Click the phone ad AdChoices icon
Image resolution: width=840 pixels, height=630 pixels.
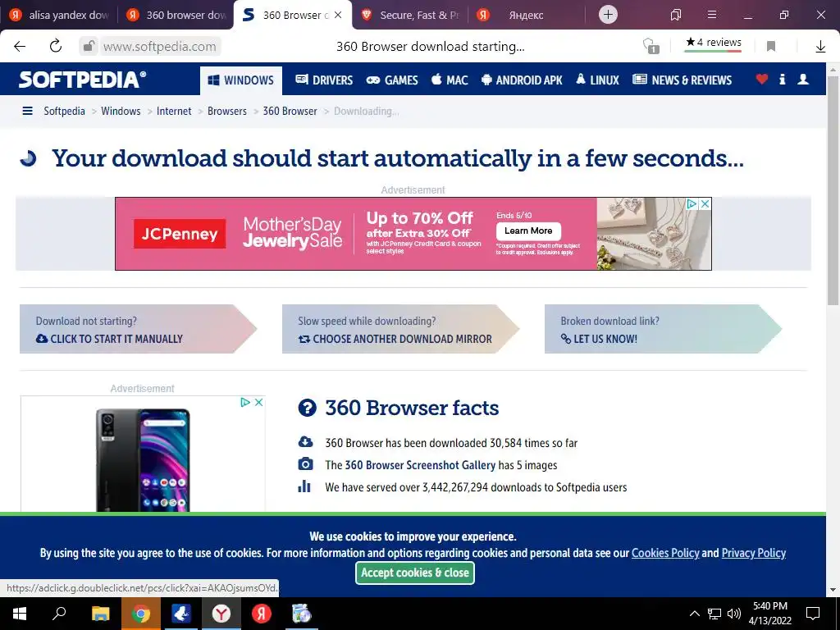[x=245, y=402]
